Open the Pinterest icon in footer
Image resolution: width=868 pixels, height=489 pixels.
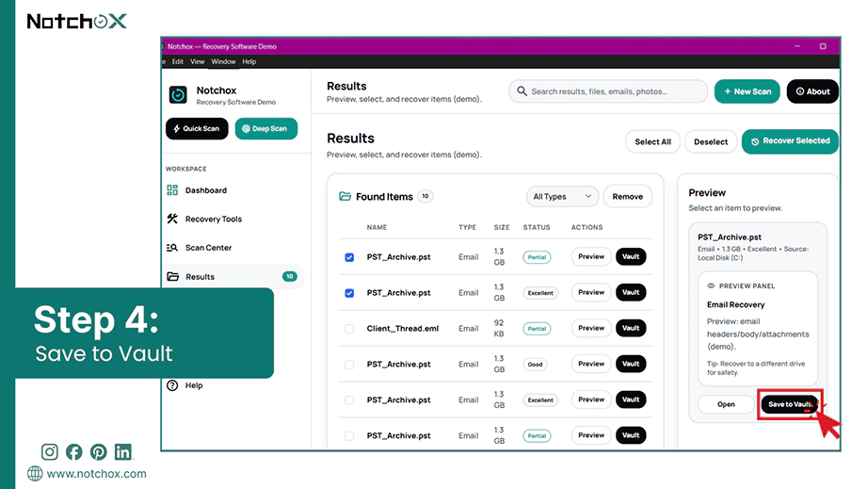click(x=99, y=452)
